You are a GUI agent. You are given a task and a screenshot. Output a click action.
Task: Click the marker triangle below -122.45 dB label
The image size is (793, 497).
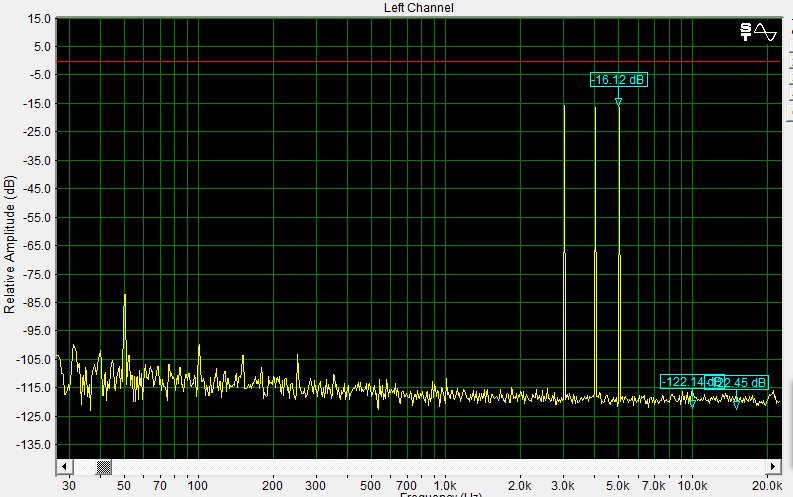(x=736, y=403)
